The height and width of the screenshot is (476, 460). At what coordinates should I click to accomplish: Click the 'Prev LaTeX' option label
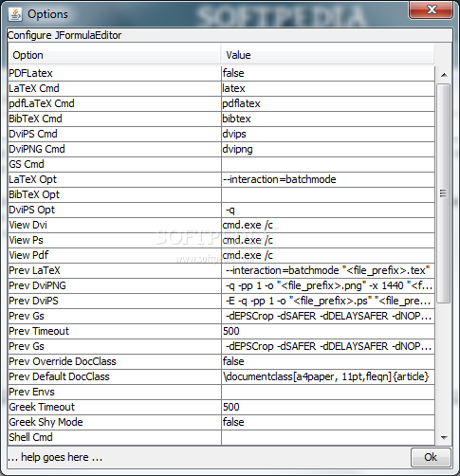pyautogui.click(x=34, y=270)
